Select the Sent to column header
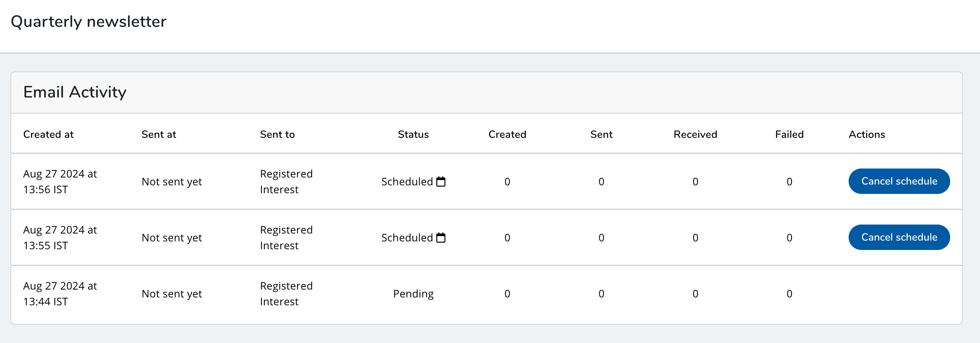This screenshot has width=980, height=343. point(277,135)
